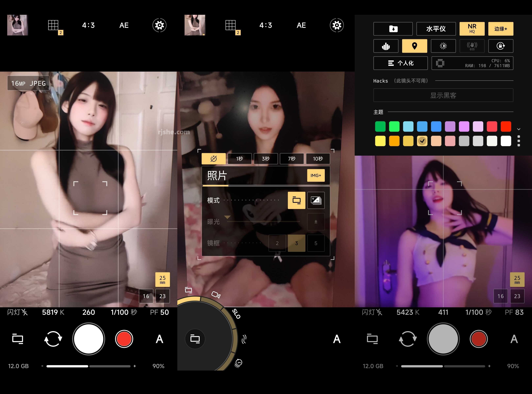Open the save location folder icon

393,29
